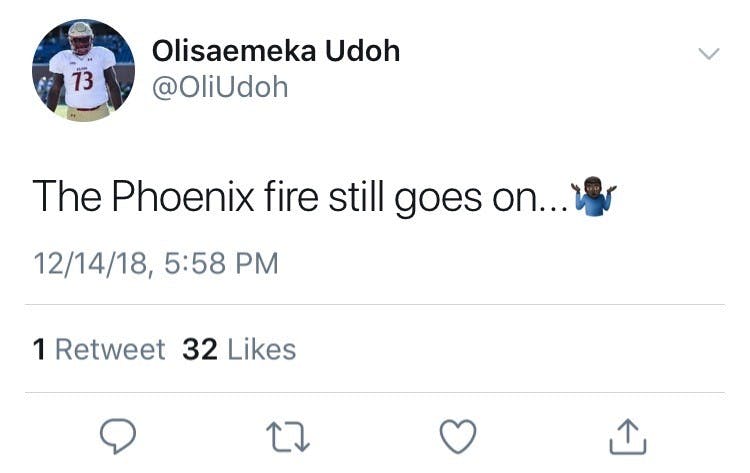Tap the retweet arrows icon
Viewport: 750px width, 473px height.
point(287,437)
